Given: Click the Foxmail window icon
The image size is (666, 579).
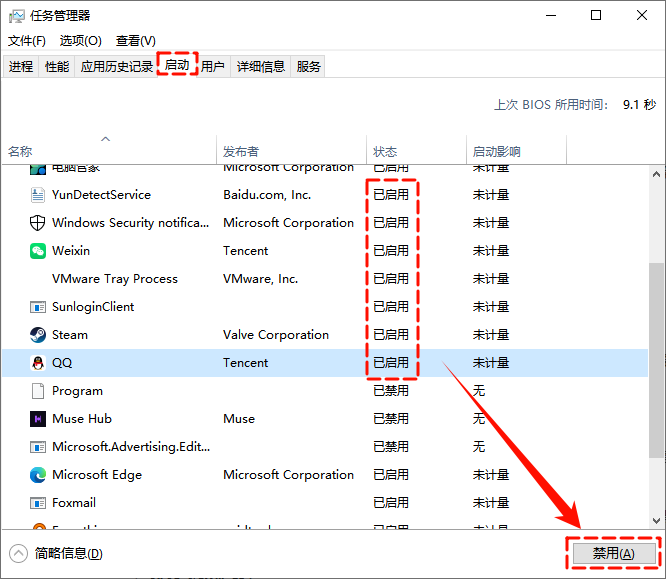Looking at the screenshot, I should click(x=37, y=503).
